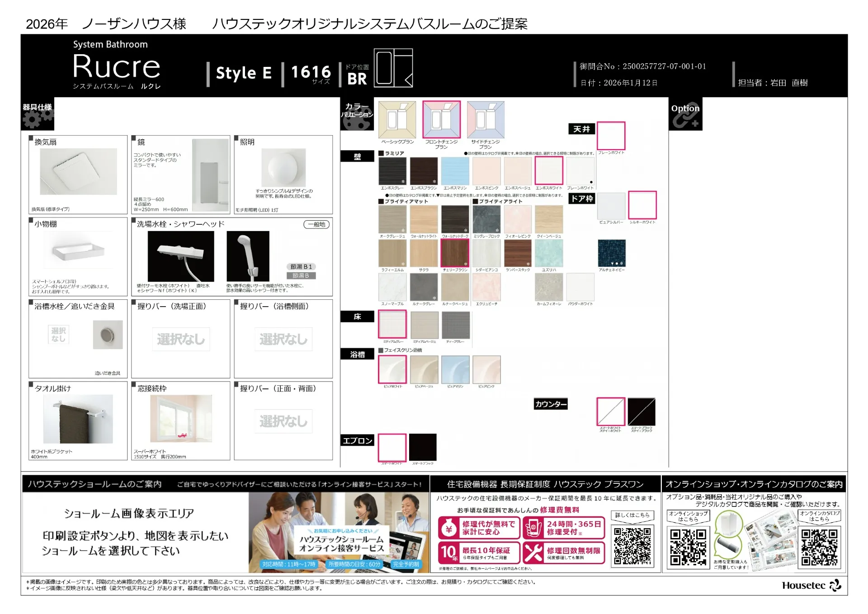The height and width of the screenshot is (614, 868).
Task: Click the 10年 icon for 最長10年保証
Action: 449,553
